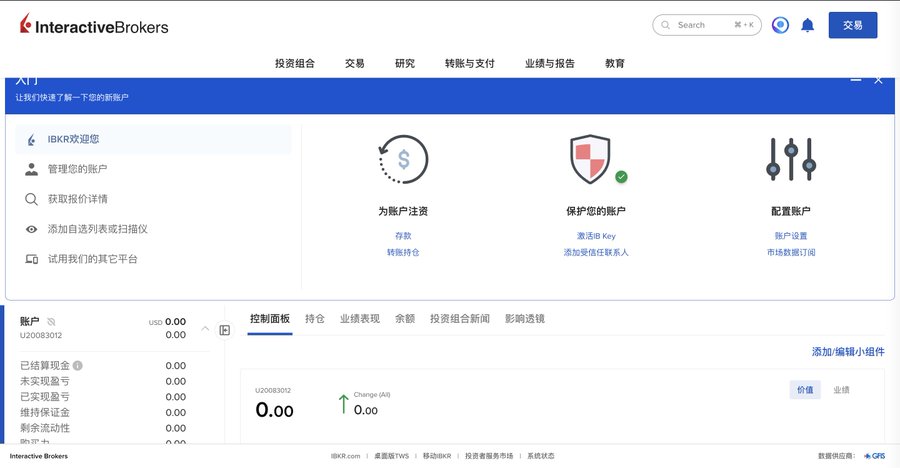Image resolution: width=900 pixels, height=468 pixels.
Task: Click the green checkmark badge on shield
Action: 621,177
